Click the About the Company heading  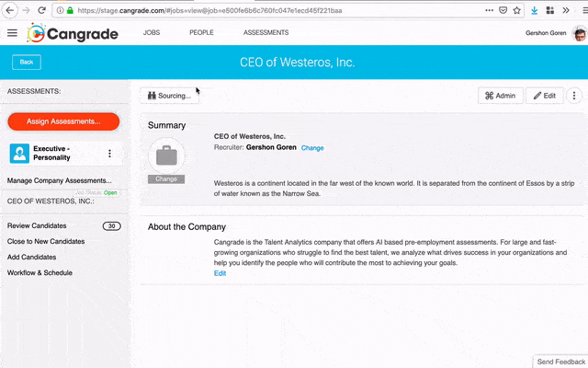click(x=187, y=227)
